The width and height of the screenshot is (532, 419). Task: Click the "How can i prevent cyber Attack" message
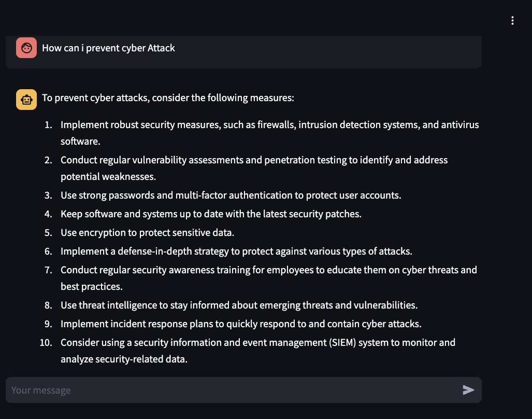tap(108, 48)
